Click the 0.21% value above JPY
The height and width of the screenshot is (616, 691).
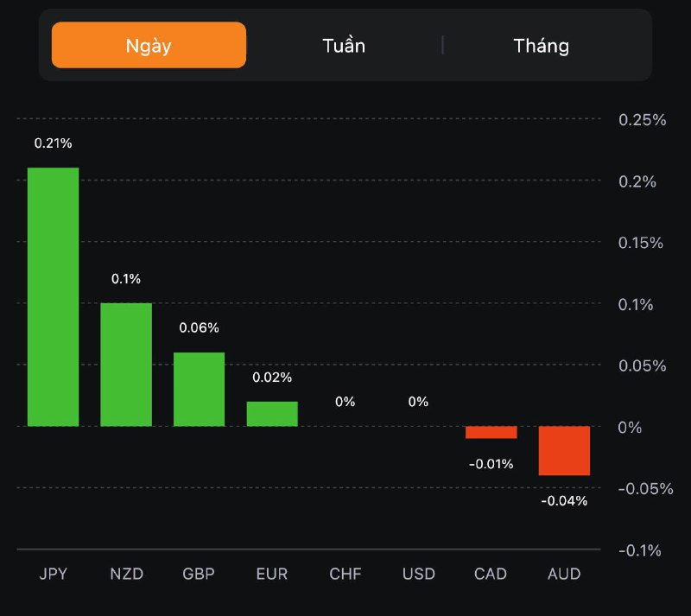(53, 143)
